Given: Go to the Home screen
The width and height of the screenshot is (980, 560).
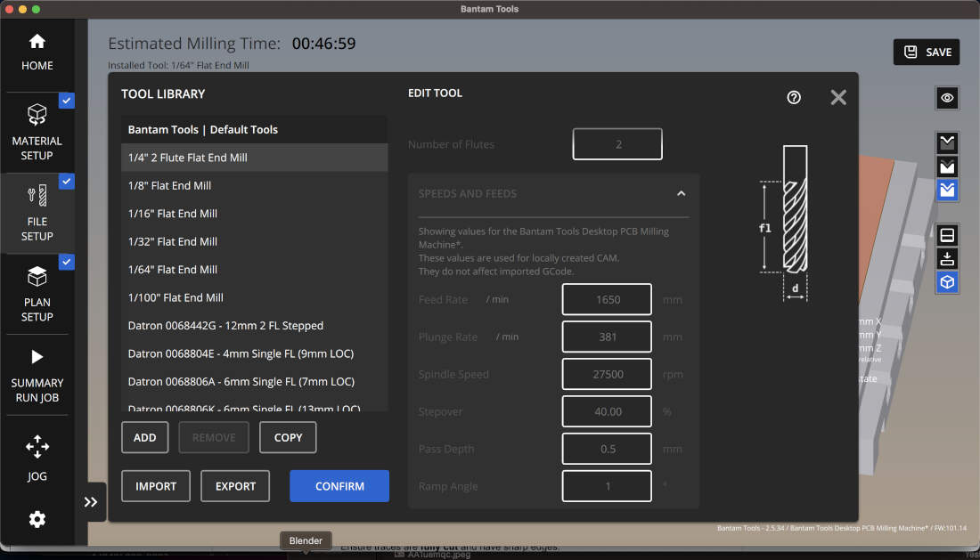Looking at the screenshot, I should (x=37, y=53).
